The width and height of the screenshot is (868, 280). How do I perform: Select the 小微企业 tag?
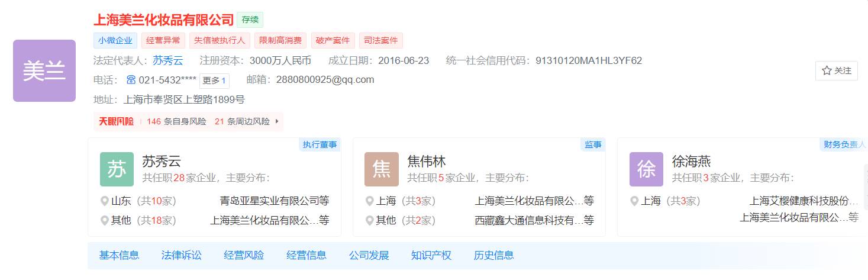pos(115,40)
